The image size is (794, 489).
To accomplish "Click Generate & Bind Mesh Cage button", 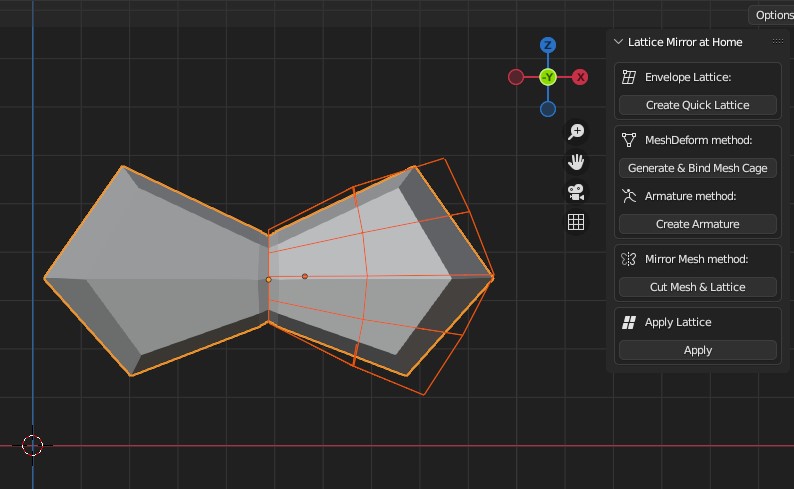I will tap(697, 168).
